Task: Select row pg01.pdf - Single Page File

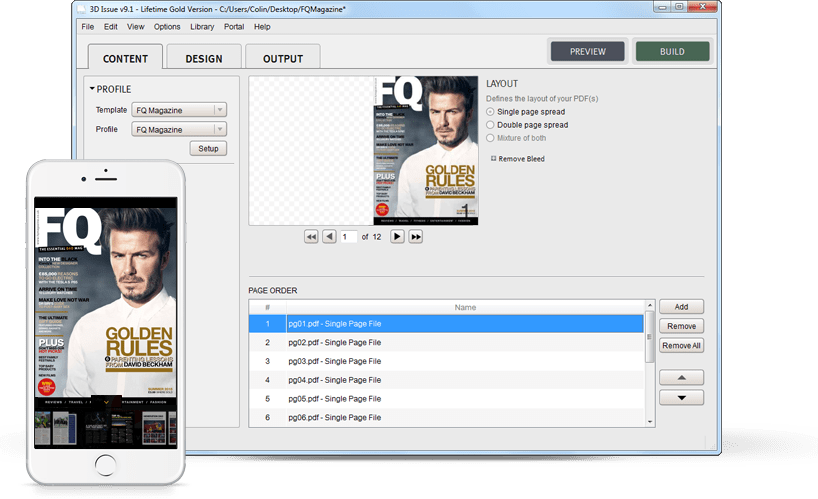Action: tap(447, 324)
